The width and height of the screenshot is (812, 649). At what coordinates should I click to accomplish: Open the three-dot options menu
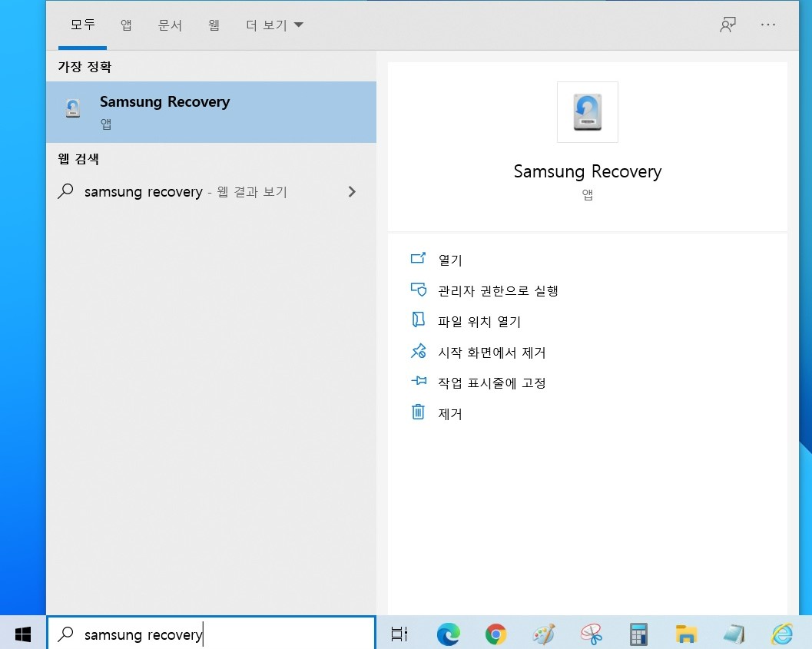[768, 25]
